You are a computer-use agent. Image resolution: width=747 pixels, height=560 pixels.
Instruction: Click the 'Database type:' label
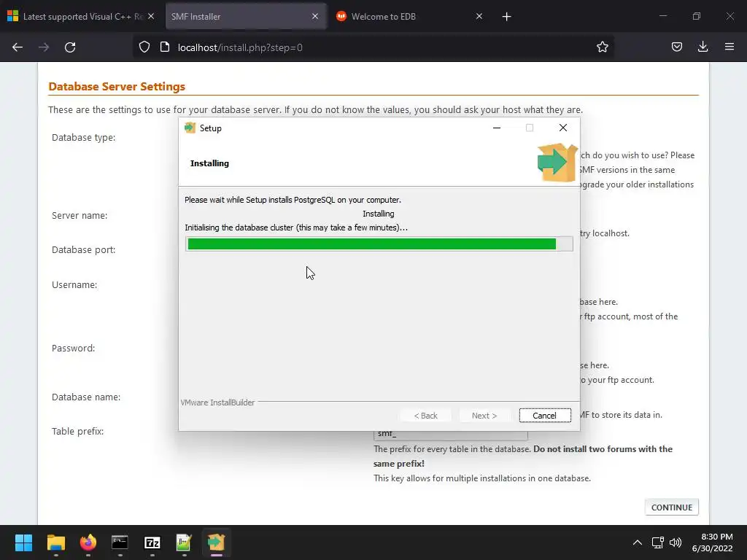click(83, 138)
